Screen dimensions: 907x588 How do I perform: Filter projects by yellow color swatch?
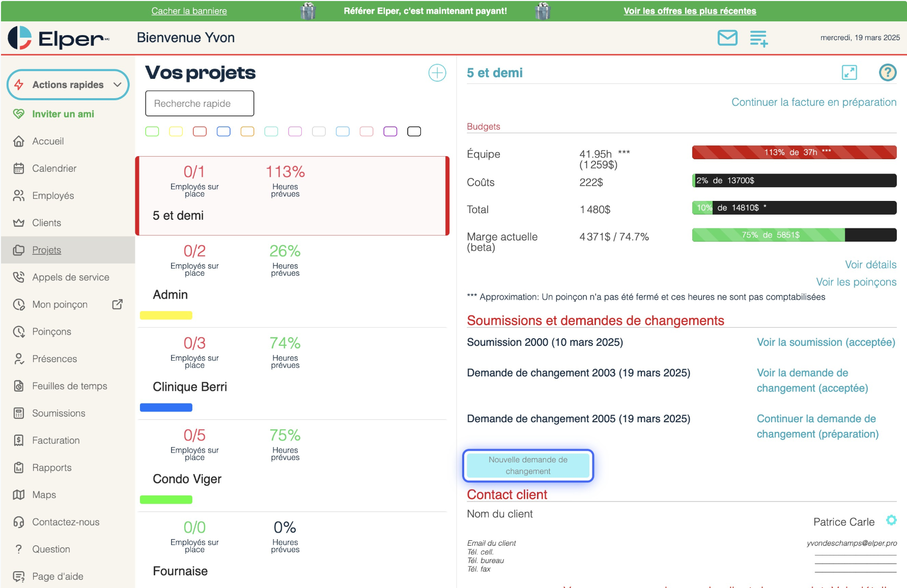176,132
